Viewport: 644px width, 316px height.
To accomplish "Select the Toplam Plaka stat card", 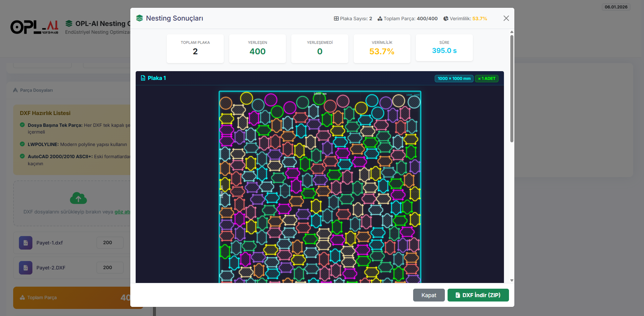I will pyautogui.click(x=195, y=48).
